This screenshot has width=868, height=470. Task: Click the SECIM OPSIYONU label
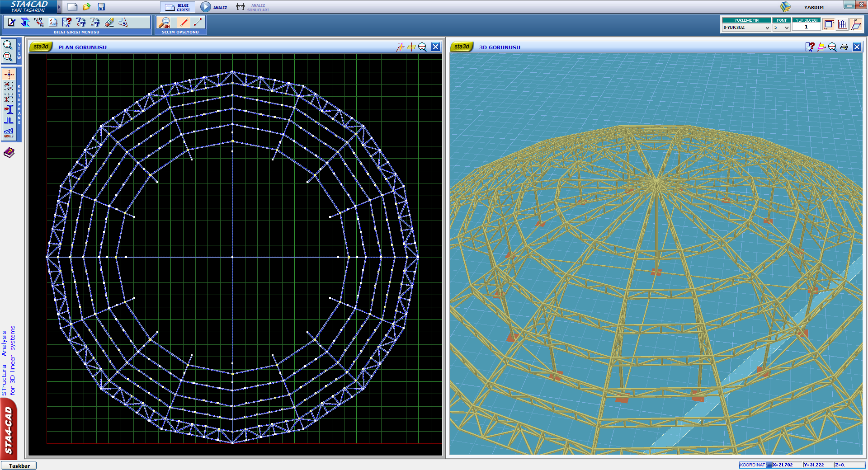coord(180,32)
